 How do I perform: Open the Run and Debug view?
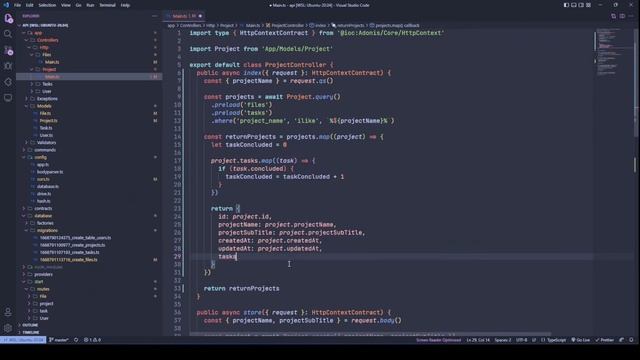click(x=8, y=66)
